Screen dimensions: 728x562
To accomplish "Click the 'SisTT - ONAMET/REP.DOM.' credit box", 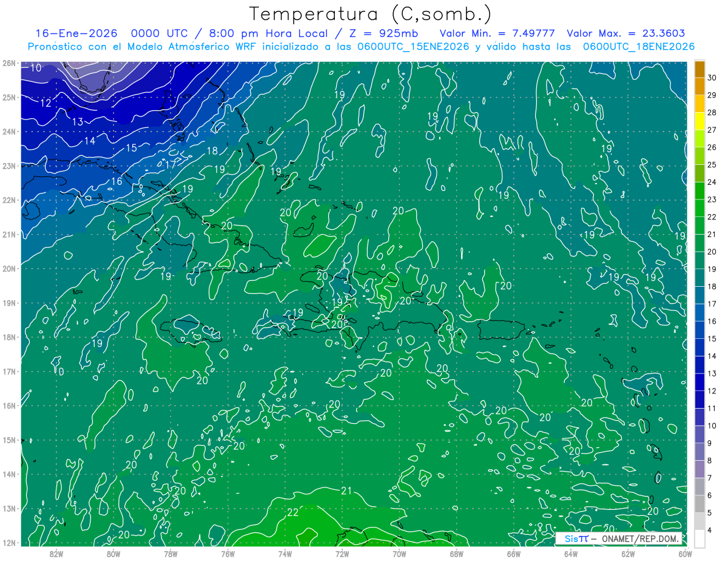I will 619,538.
